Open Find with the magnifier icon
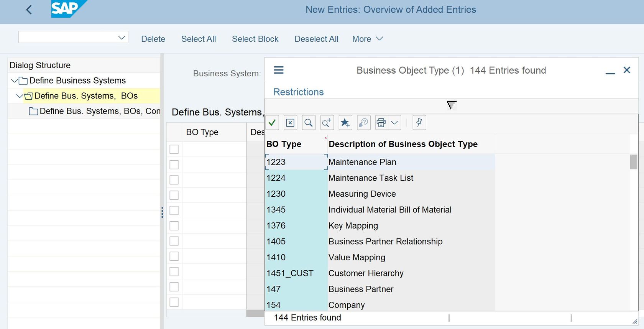644x329 pixels. click(x=308, y=123)
